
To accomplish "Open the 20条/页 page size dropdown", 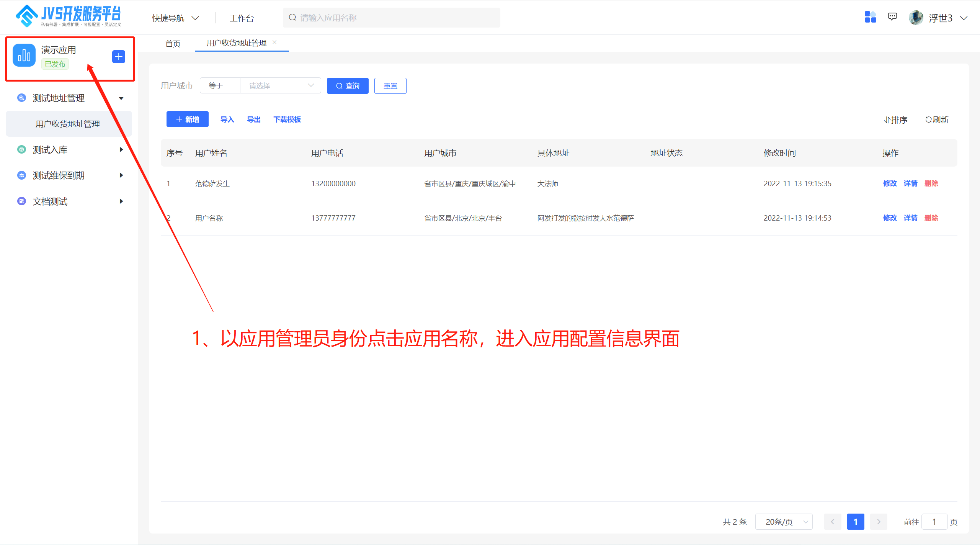I will click(x=784, y=522).
